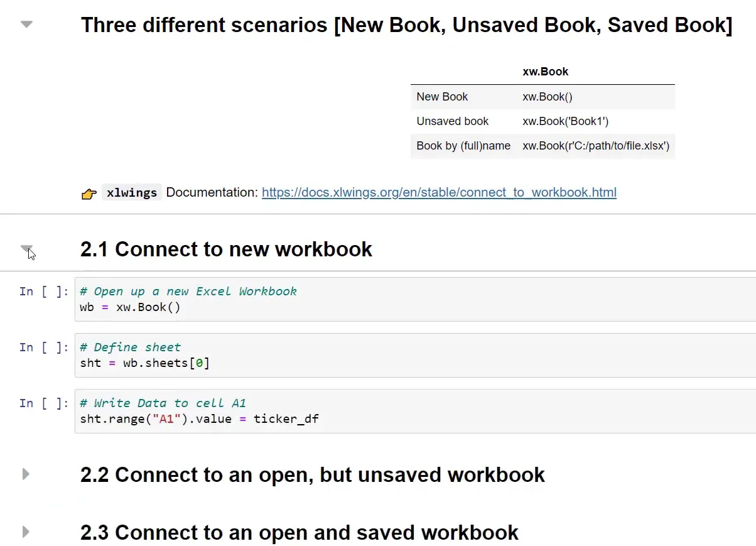756x546 pixels.
Task: Collapse the 'Three different scenarios' heading section
Action: (x=26, y=23)
